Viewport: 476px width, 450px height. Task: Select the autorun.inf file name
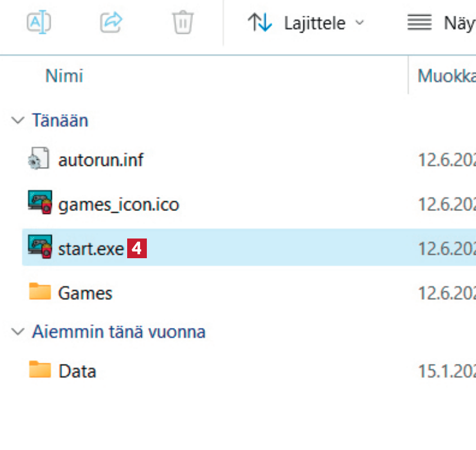pyautogui.click(x=101, y=160)
